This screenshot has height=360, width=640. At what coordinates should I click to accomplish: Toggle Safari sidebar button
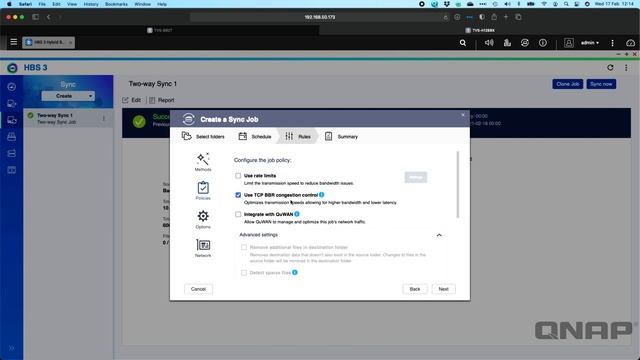(x=36, y=17)
